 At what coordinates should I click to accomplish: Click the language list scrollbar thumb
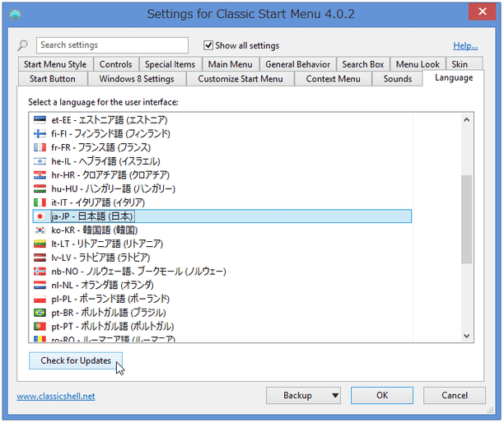[467, 220]
